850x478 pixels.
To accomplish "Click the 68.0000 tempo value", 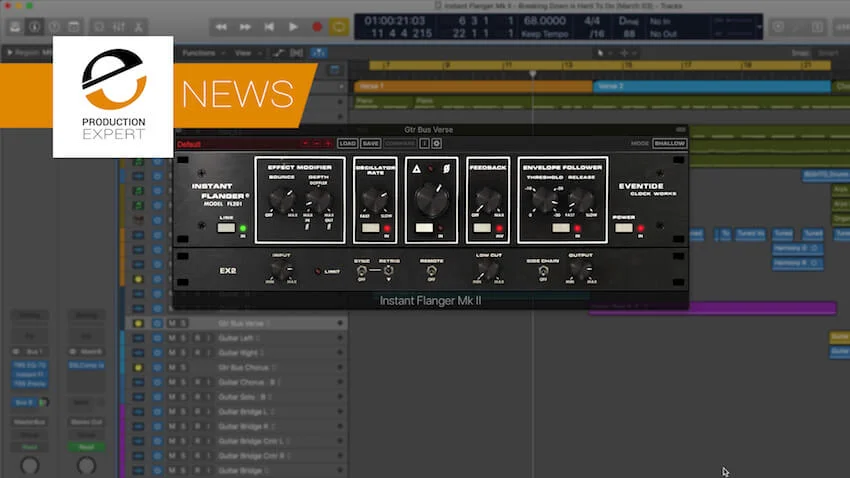I will click(x=545, y=21).
